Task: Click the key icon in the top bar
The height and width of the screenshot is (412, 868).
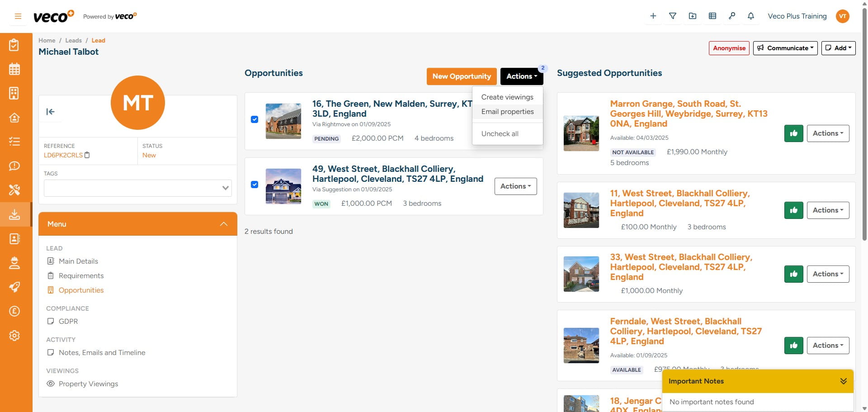Action: [732, 16]
